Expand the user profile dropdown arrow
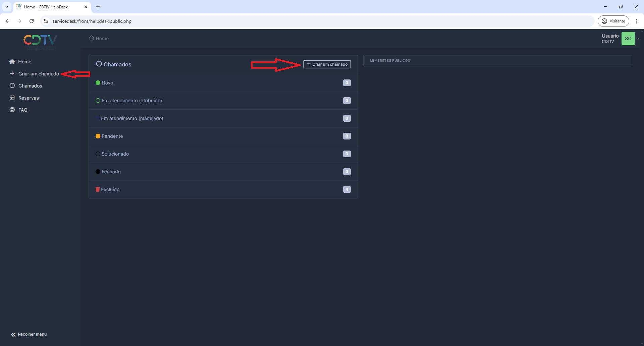Viewport: 644px width, 346px height. click(x=638, y=39)
